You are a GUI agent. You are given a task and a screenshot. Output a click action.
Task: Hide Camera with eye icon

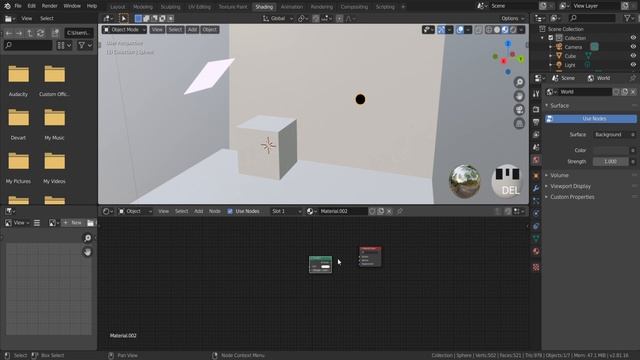point(633,47)
